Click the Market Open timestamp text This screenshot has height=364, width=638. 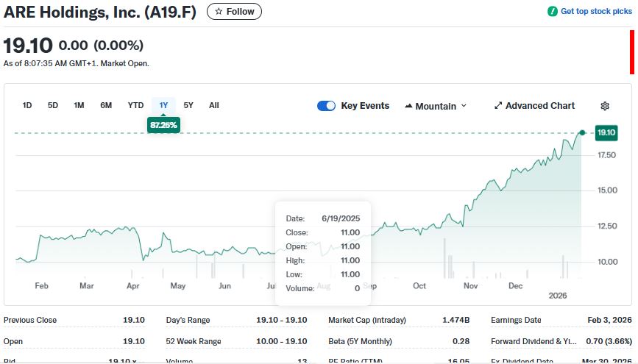76,63
